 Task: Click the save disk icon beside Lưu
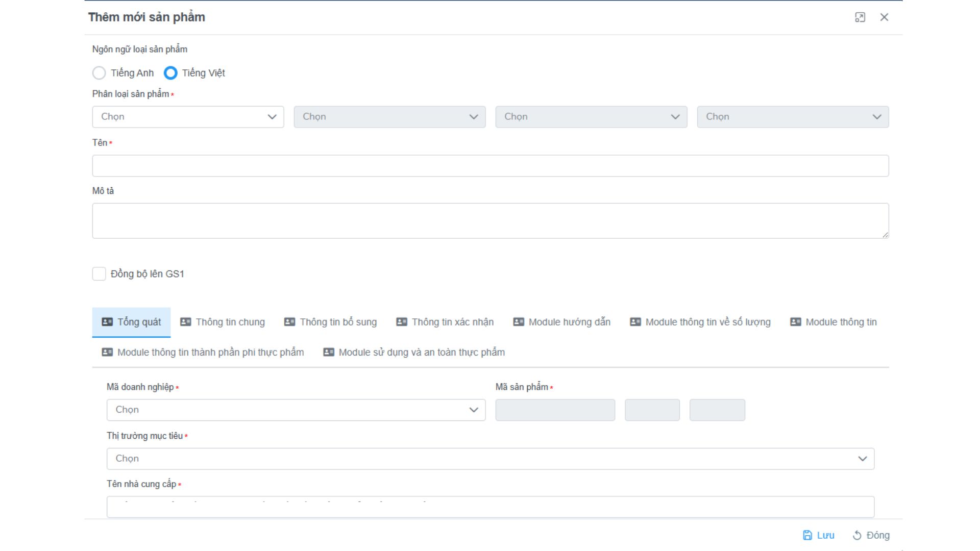click(807, 535)
